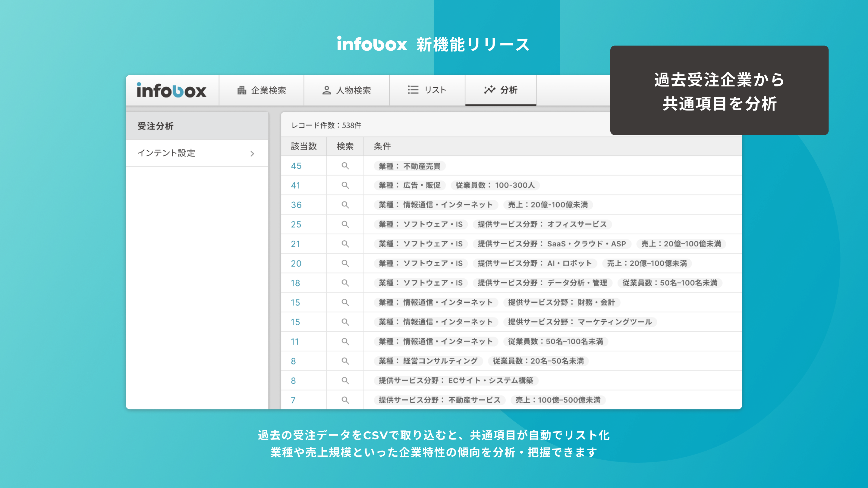
Task: Click the 提供サービス分野：財務・会計 tag
Action: pos(561,302)
